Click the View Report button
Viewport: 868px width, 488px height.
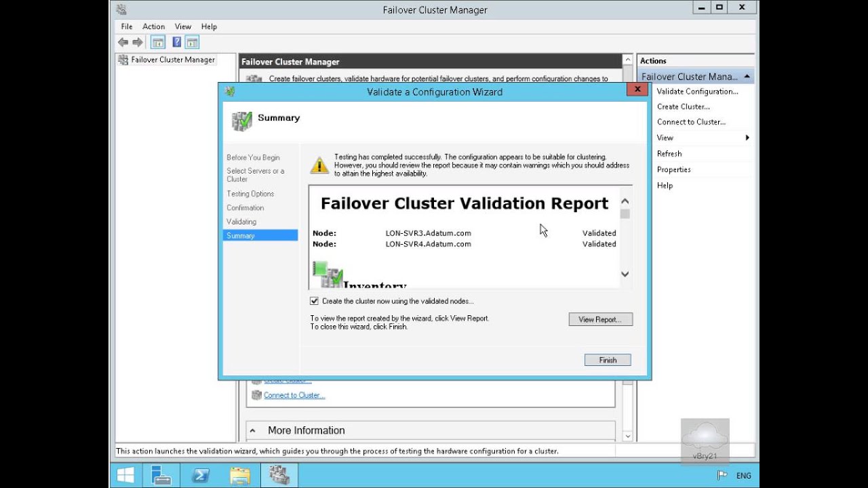tap(601, 319)
